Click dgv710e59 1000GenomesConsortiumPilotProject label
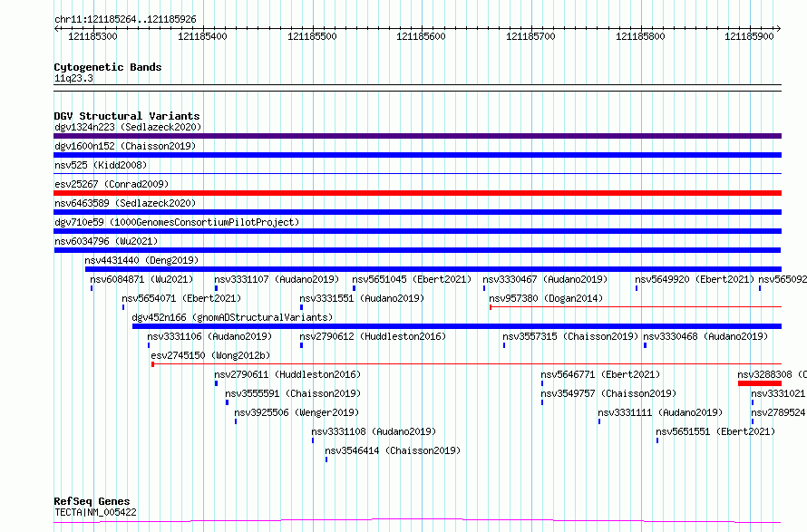The height and width of the screenshot is (532, 807). coord(177,222)
